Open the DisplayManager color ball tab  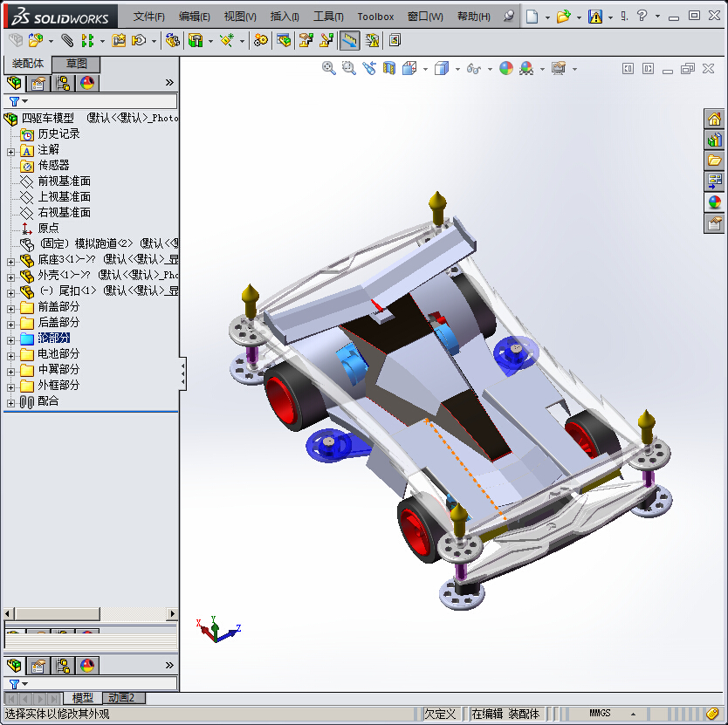(x=87, y=83)
